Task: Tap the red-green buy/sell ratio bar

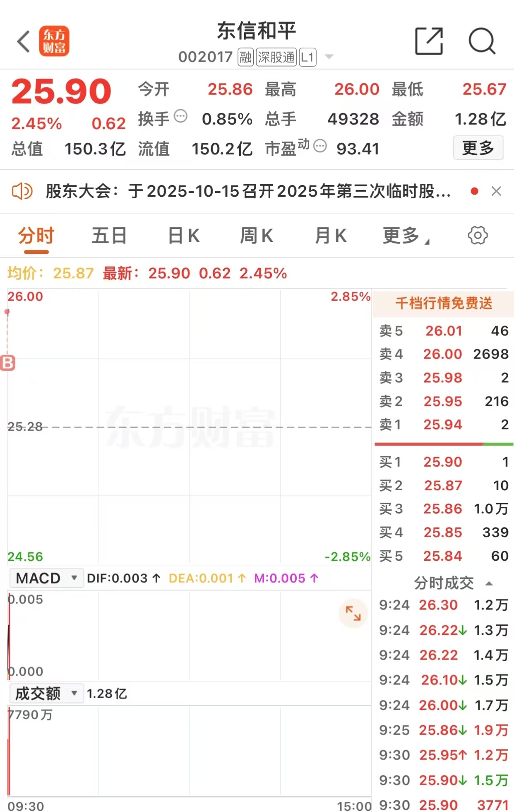Action: [444, 444]
